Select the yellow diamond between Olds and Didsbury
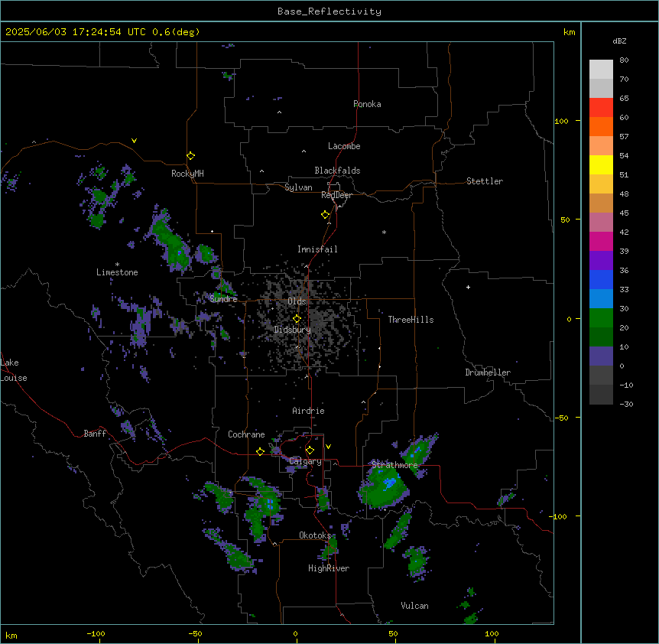 (x=297, y=319)
